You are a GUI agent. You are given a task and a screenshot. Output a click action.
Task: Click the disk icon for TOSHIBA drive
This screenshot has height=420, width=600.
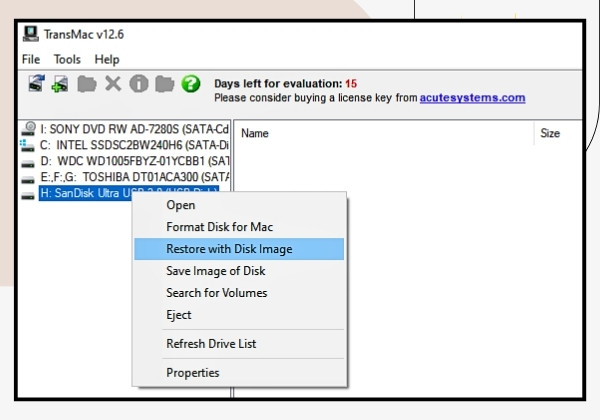pyautogui.click(x=28, y=179)
